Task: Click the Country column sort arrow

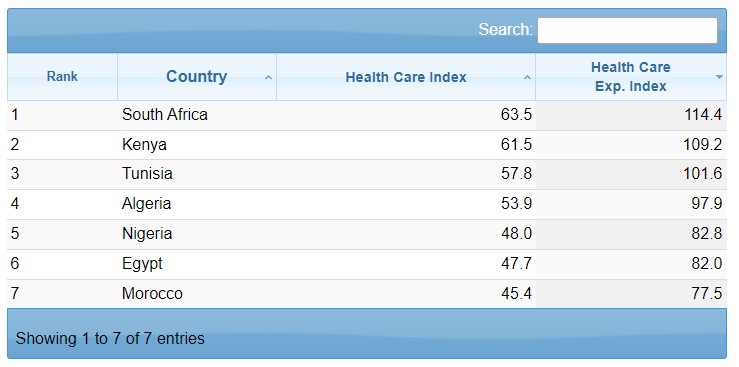Action: [268, 77]
